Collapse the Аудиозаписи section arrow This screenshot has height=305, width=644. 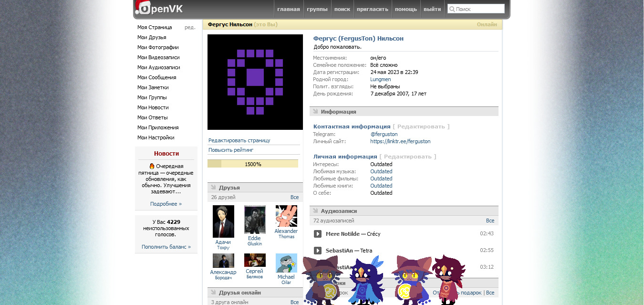(315, 211)
